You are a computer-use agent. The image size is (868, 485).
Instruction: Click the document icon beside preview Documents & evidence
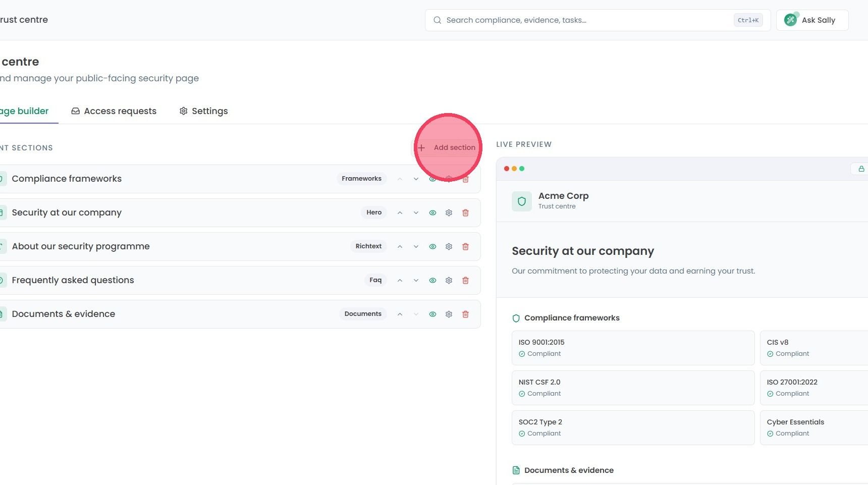pos(516,470)
